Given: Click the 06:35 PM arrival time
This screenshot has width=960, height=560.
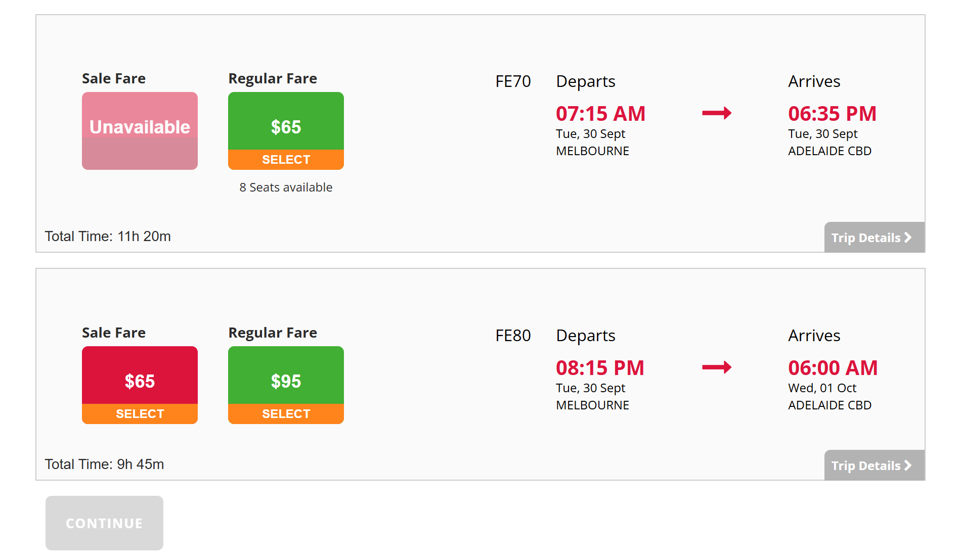Looking at the screenshot, I should [x=832, y=114].
